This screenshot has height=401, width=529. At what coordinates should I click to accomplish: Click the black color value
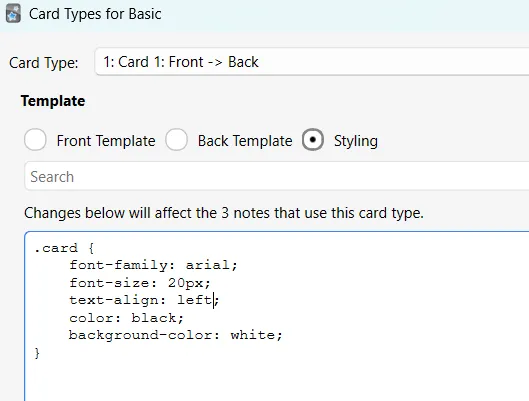click(x=154, y=317)
